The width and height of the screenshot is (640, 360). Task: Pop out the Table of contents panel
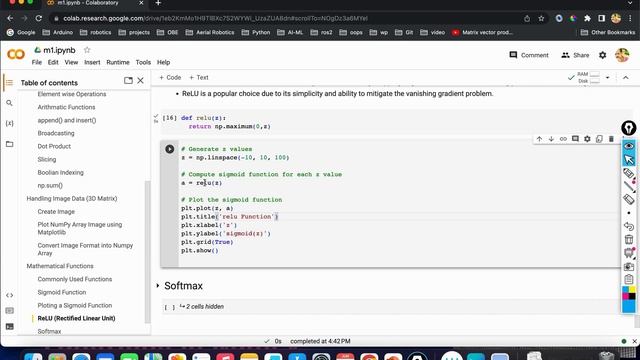pyautogui.click(x=128, y=80)
